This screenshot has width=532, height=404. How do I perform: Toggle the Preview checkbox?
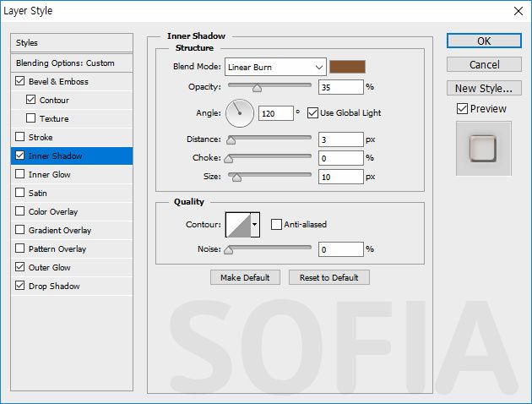pos(462,109)
